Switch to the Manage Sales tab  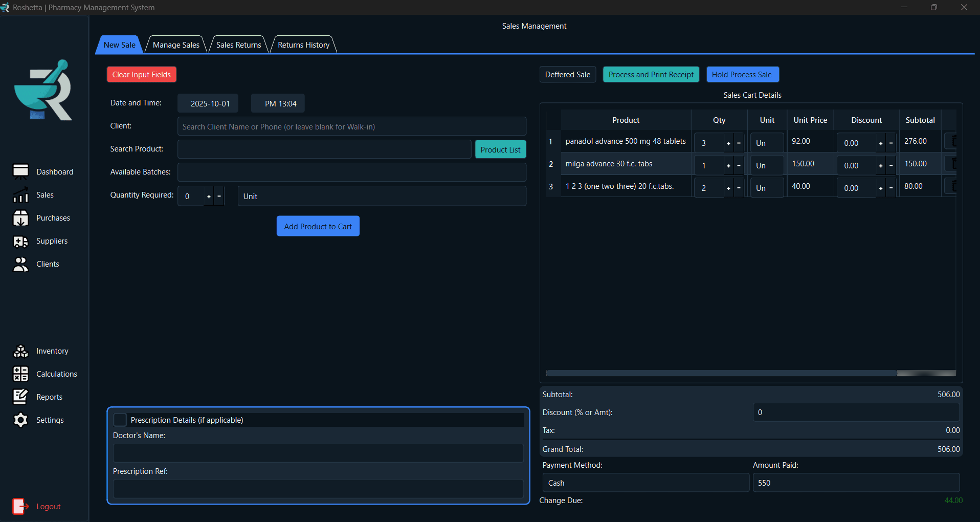click(x=176, y=45)
